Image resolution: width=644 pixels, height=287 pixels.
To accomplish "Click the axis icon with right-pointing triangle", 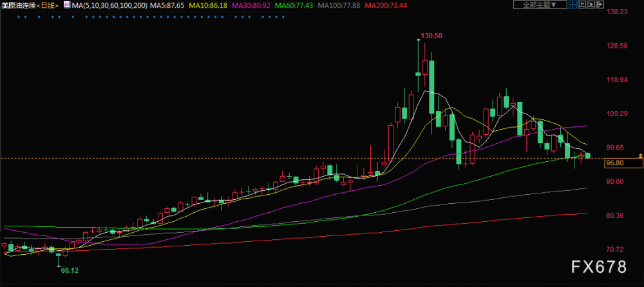I will tap(591, 5).
